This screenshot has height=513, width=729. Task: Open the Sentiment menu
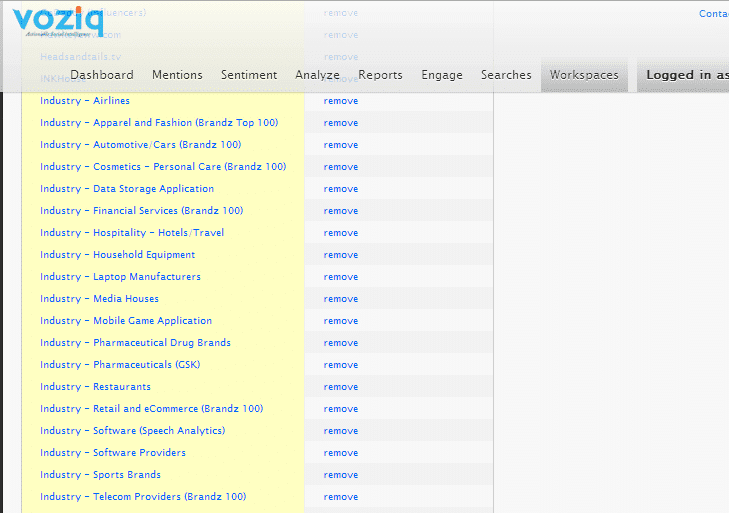[249, 75]
